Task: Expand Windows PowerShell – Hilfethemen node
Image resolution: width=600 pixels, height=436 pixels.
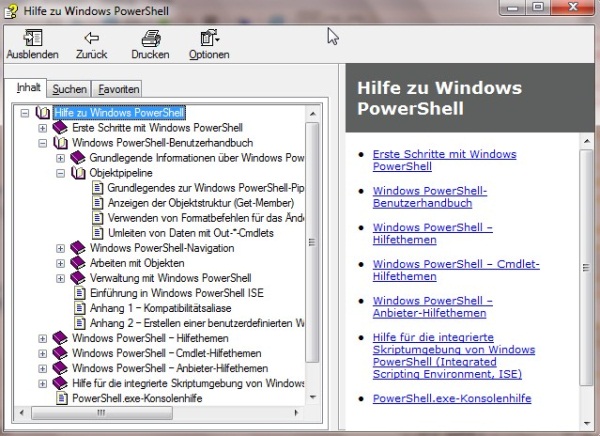Action: click(42, 338)
